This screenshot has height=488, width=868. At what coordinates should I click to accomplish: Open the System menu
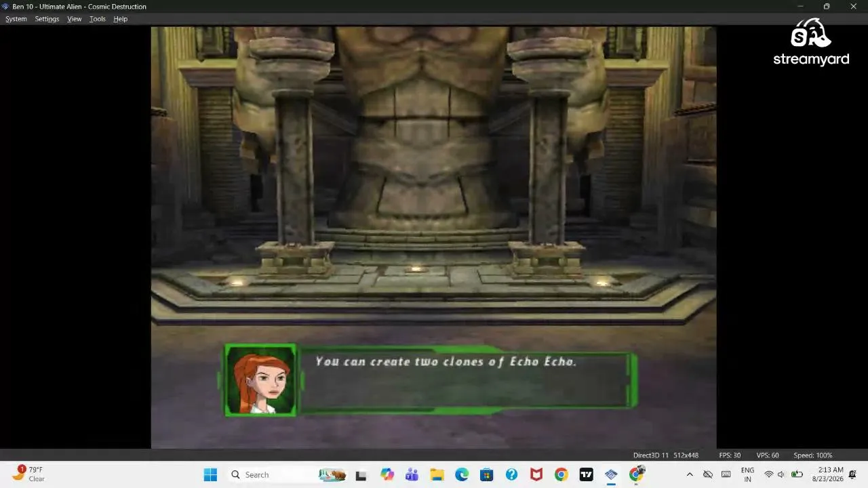(16, 19)
